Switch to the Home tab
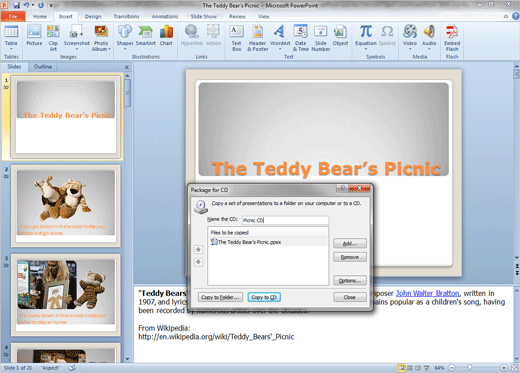Viewport: 520px width, 373px height. 40,16
